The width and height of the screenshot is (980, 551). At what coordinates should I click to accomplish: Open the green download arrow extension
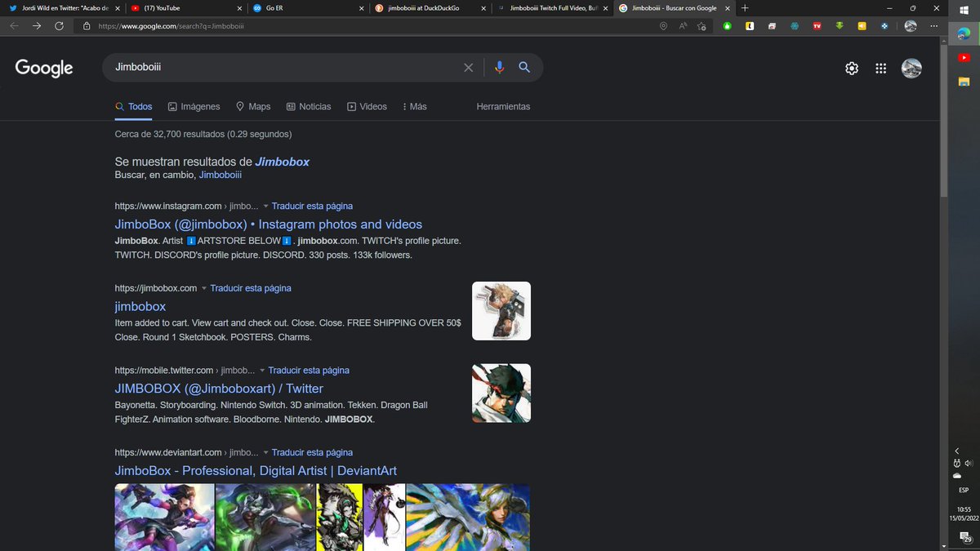coord(839,26)
